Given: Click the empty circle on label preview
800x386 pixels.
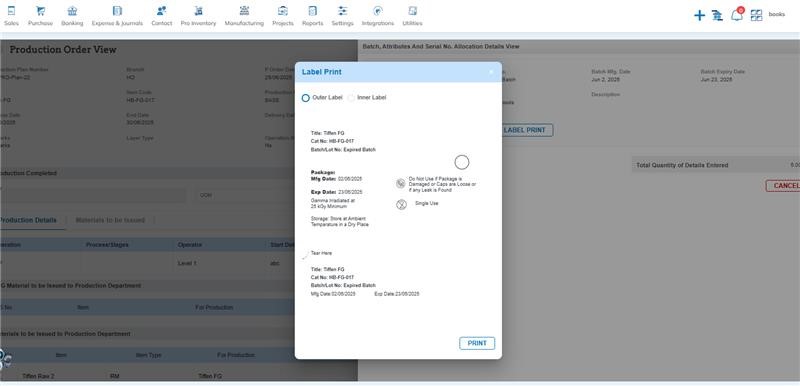Looking at the screenshot, I should 462,163.
